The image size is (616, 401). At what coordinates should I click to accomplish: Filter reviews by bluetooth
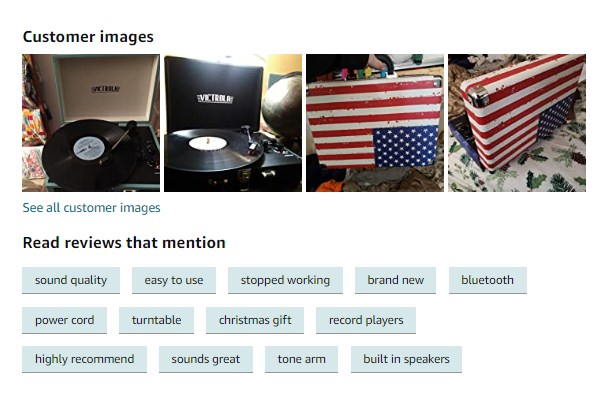point(488,280)
